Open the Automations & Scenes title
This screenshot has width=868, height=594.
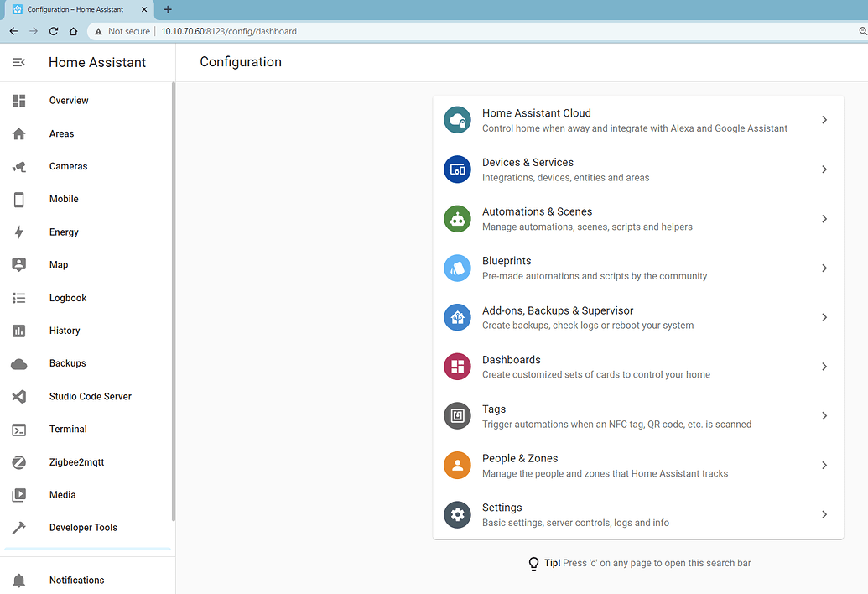point(537,211)
